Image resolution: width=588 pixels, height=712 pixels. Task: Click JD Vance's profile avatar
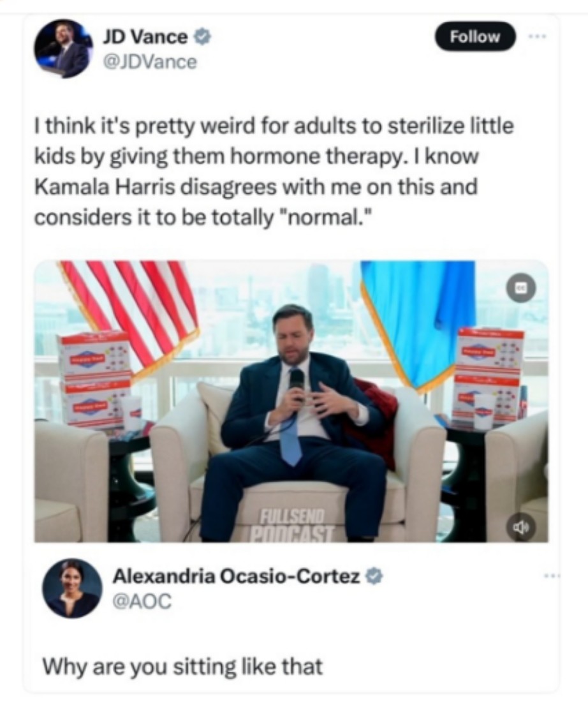pos(62,48)
